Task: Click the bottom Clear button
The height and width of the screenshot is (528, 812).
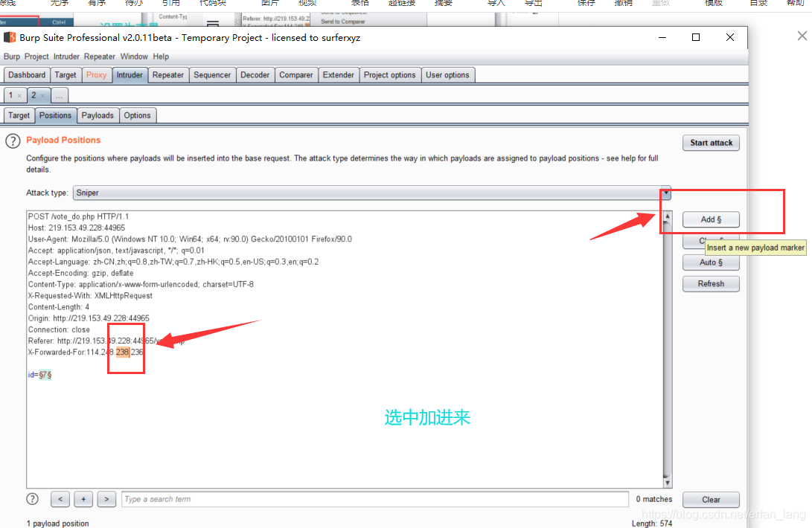Action: coord(711,500)
